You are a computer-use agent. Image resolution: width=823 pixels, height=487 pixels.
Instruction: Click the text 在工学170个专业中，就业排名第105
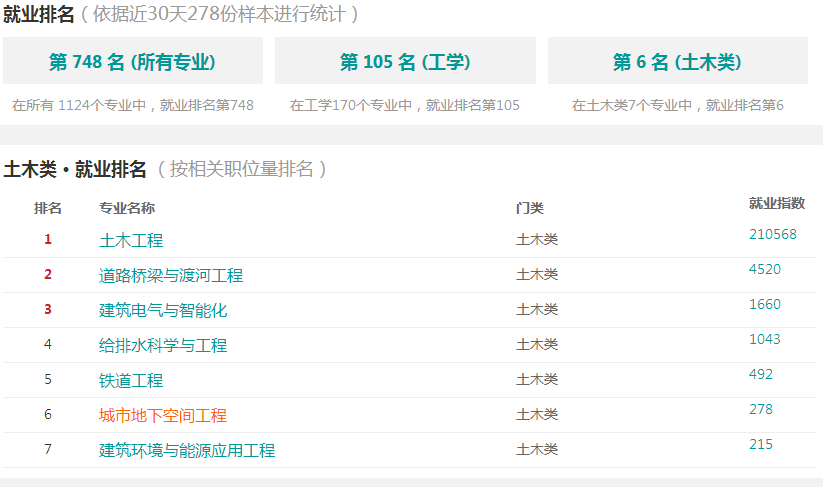(x=405, y=105)
